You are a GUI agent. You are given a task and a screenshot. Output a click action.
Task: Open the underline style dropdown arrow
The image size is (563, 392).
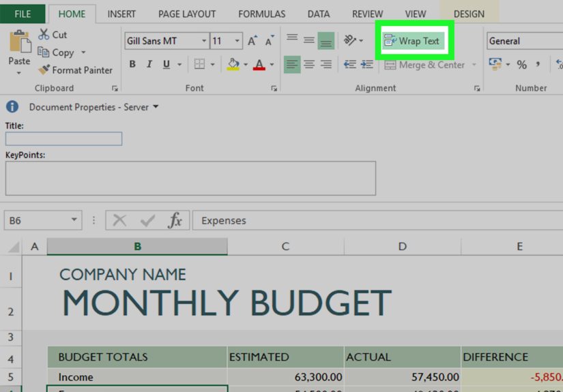tap(179, 65)
